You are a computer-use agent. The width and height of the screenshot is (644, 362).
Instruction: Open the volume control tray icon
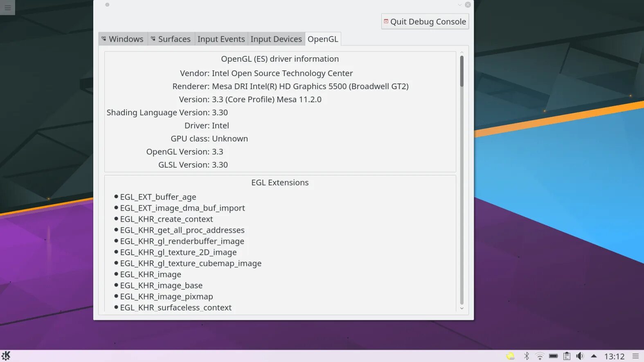point(580,356)
